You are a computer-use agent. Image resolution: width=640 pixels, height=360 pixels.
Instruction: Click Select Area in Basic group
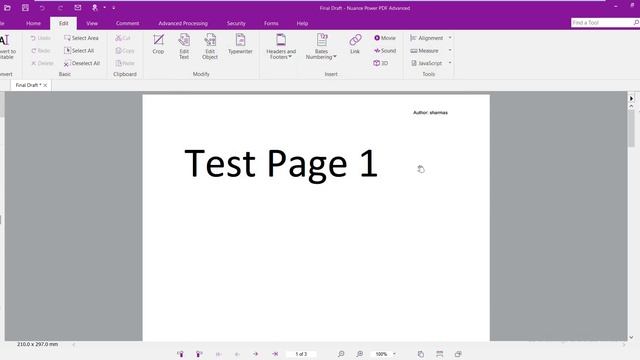click(82, 38)
